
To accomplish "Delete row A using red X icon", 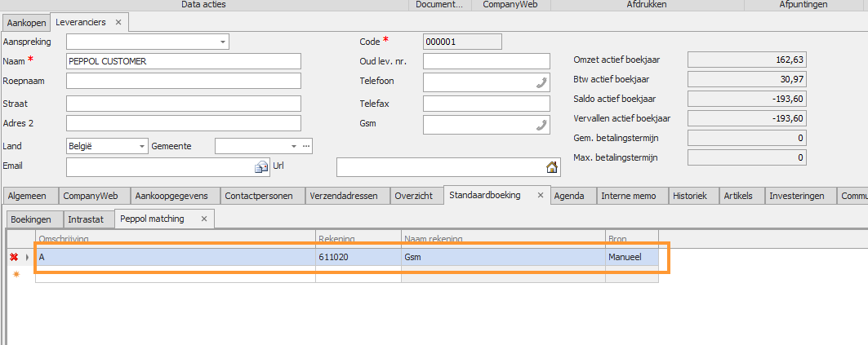I will point(14,257).
